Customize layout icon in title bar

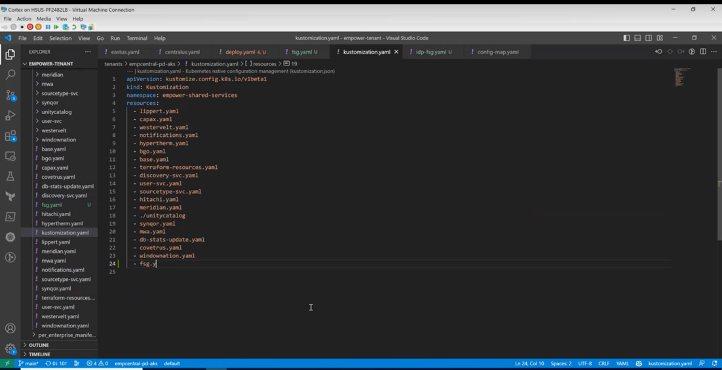660,38
